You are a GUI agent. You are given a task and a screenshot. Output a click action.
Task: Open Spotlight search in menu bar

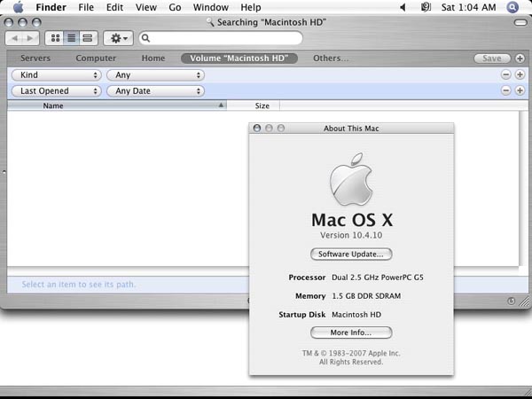point(512,7)
